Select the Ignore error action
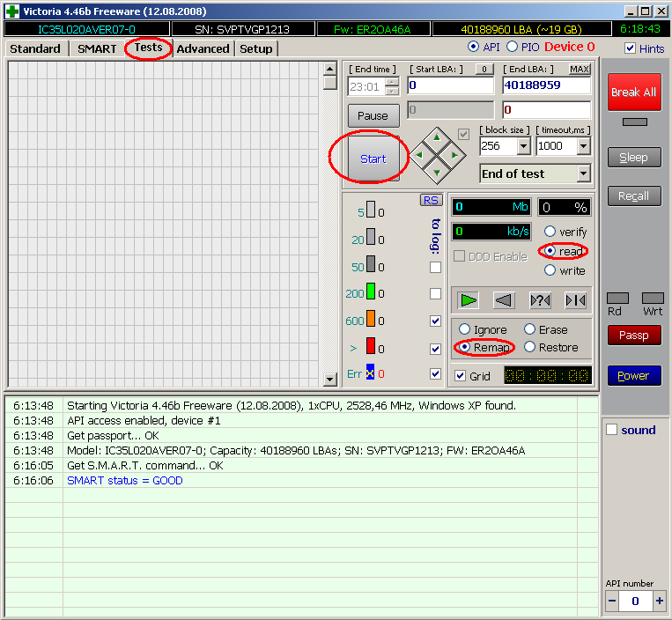This screenshot has height=620, width=672. (464, 329)
